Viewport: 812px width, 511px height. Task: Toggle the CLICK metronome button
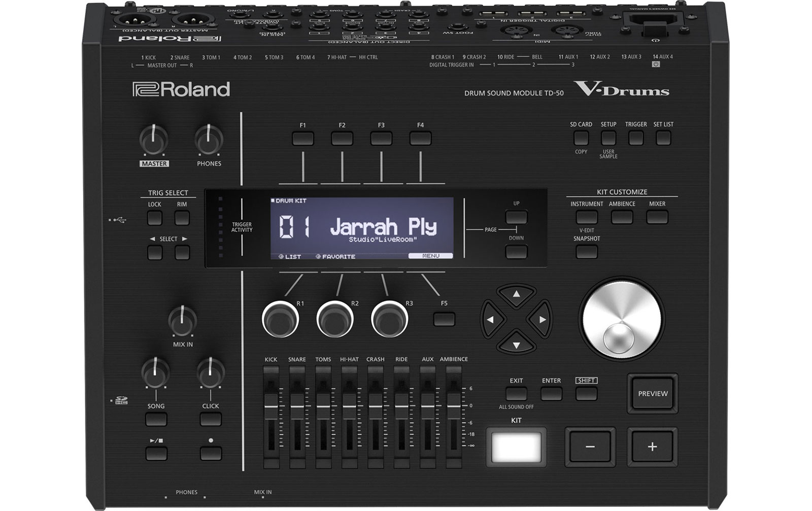coord(210,419)
